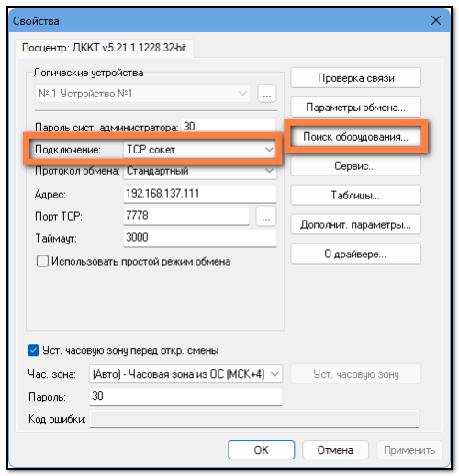Click the Код ошибки field
The image size is (459, 476).
click(x=254, y=419)
